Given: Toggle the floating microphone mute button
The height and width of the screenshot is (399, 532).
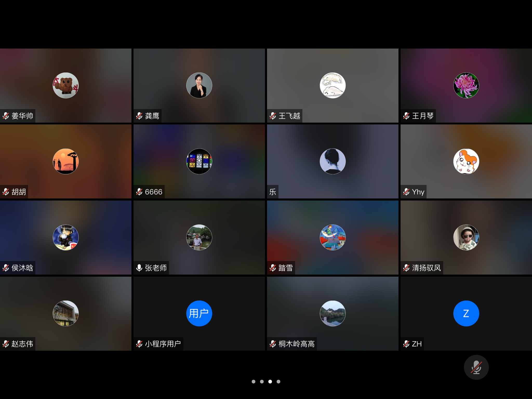Looking at the screenshot, I should 476,367.
